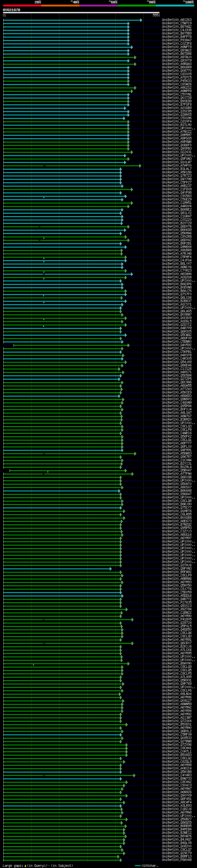
Task: Select the UniRef100_C5XYN1 hit
Action: click(177, 94)
